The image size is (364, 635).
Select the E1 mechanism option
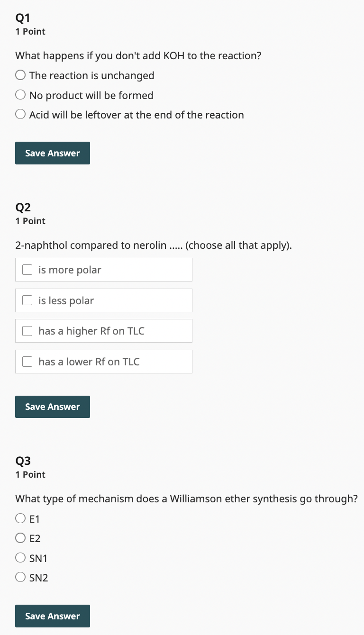pos(20,518)
